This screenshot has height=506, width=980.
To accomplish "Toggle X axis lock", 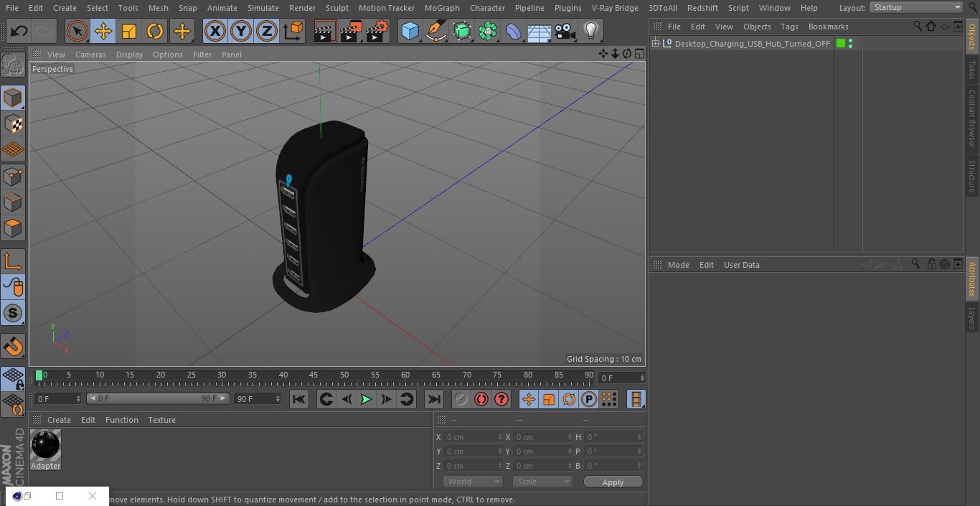I will 215,32.
